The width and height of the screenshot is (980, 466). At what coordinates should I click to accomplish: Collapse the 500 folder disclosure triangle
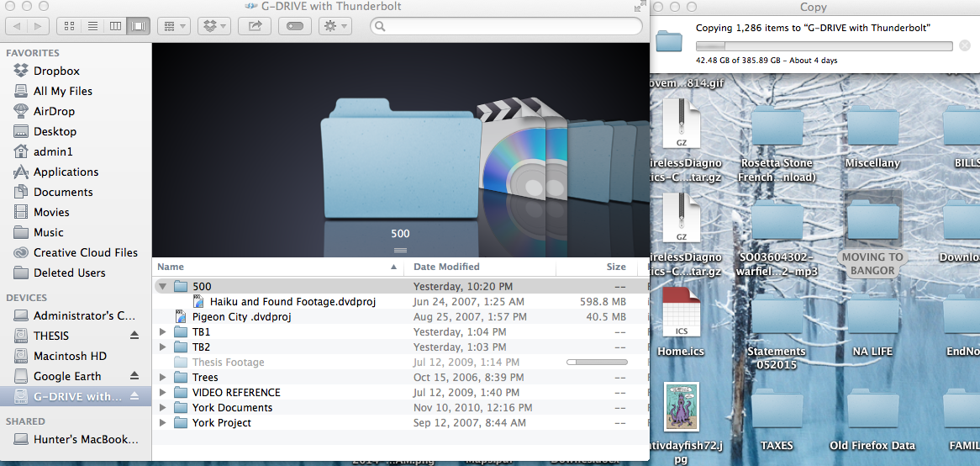(162, 287)
